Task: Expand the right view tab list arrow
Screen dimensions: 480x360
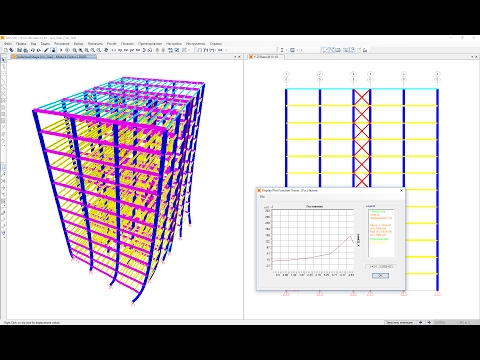Action: click(472, 57)
